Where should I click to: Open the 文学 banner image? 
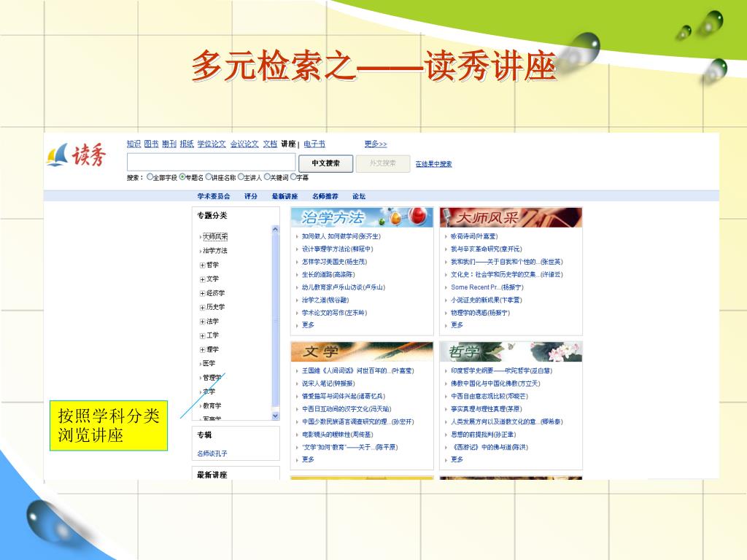coord(362,352)
